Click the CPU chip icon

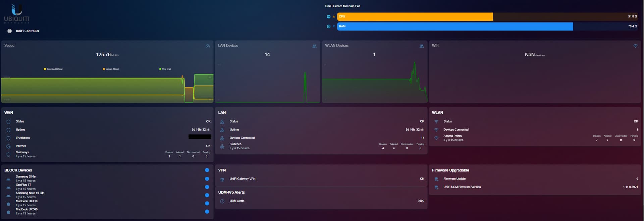click(x=328, y=17)
